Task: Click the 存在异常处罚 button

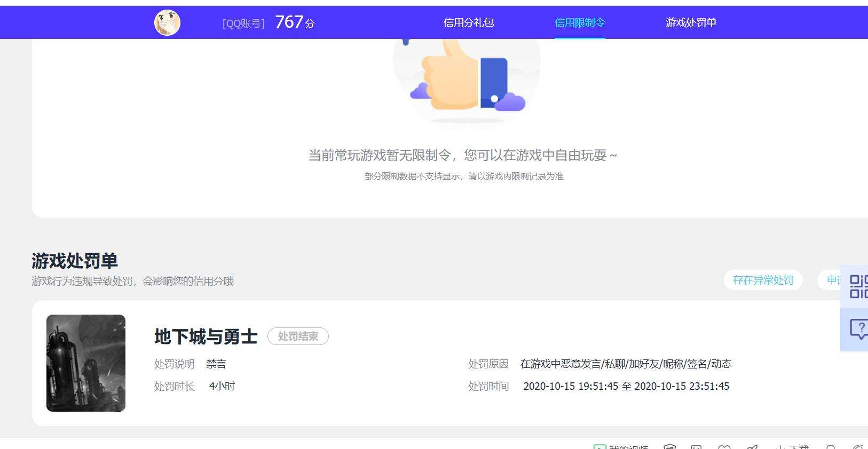Action: coord(763,280)
